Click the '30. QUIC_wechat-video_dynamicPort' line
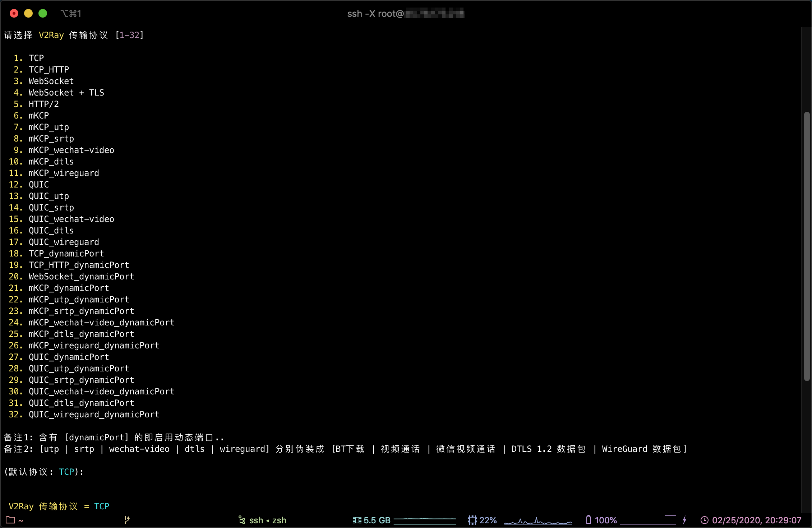812x528 pixels. tap(92, 392)
